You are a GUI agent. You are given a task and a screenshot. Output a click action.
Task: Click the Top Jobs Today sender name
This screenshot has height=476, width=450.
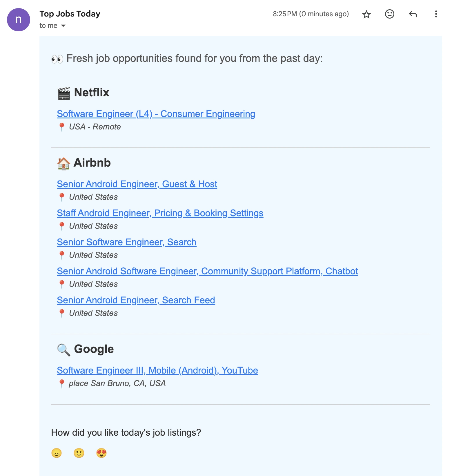point(70,14)
